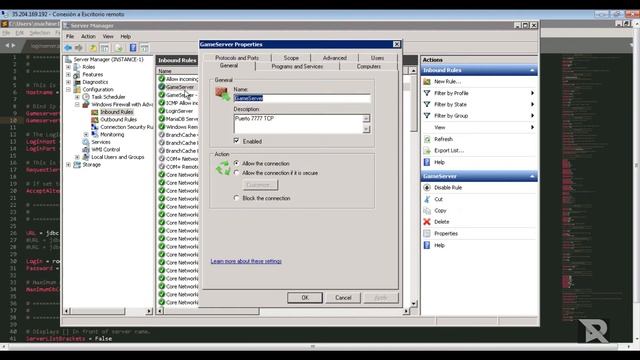Click the Filter by Profile funnel icon
The image size is (640, 360).
point(427,93)
